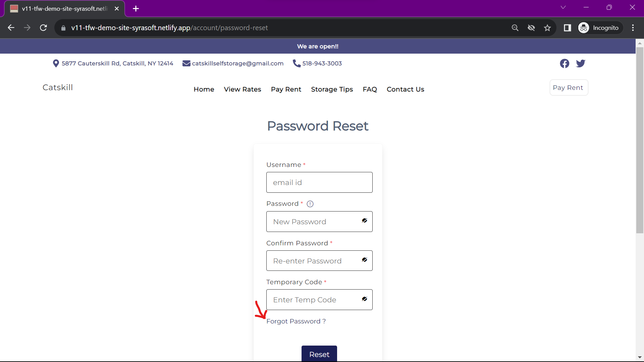Click the browser zoom magnifier icon
644x362 pixels.
pos(515,28)
